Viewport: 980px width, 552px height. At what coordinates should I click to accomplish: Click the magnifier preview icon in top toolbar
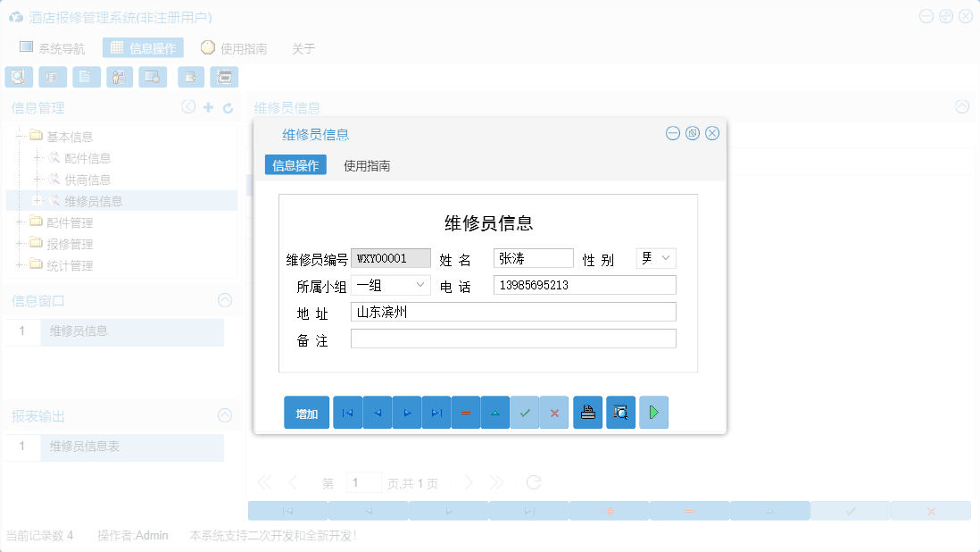point(18,77)
